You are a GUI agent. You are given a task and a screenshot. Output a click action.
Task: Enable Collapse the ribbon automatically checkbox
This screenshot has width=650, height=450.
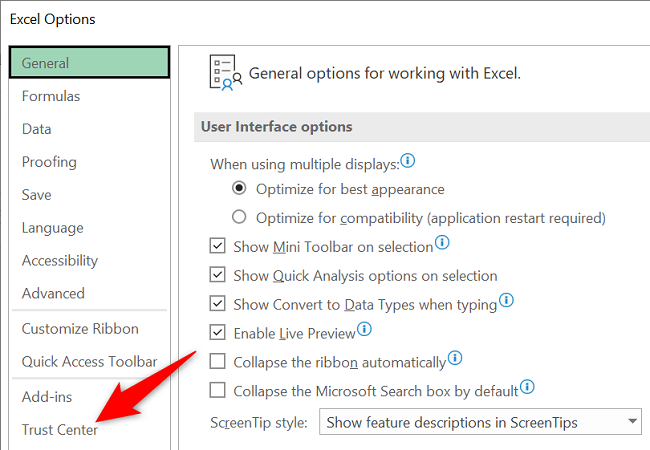click(x=218, y=361)
